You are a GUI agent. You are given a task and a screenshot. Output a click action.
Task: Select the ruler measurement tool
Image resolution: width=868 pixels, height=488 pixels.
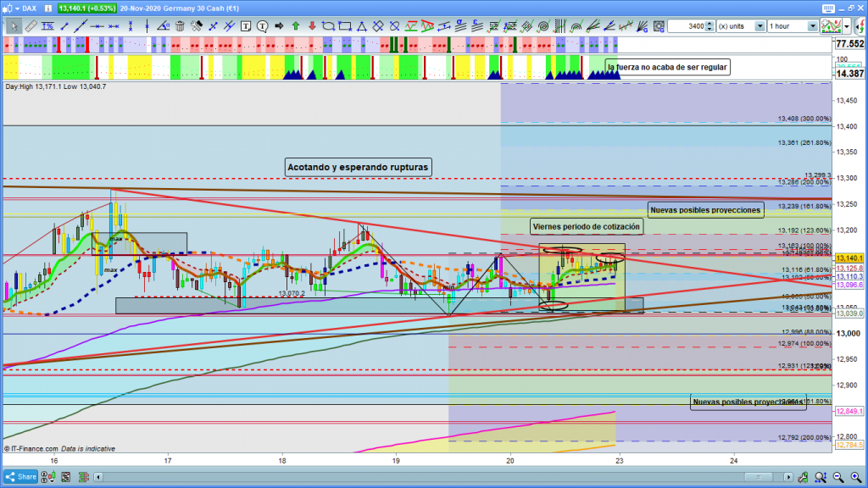tap(29, 26)
